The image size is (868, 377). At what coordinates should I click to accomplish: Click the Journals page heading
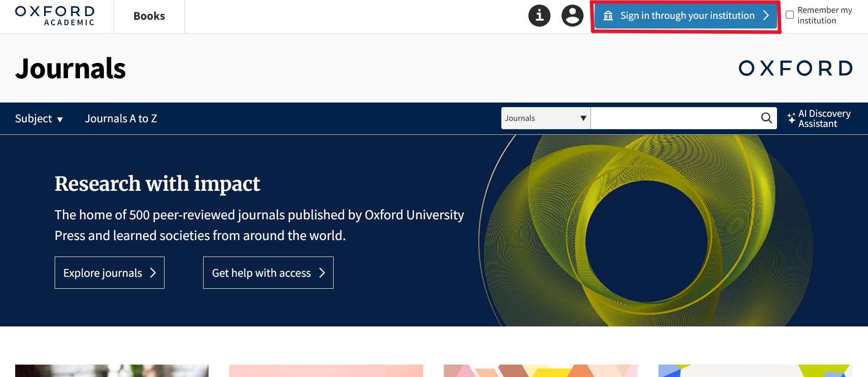70,69
